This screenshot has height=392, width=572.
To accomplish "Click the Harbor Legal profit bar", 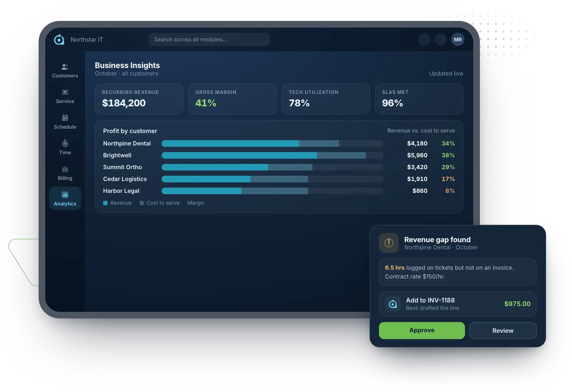I will (x=272, y=191).
